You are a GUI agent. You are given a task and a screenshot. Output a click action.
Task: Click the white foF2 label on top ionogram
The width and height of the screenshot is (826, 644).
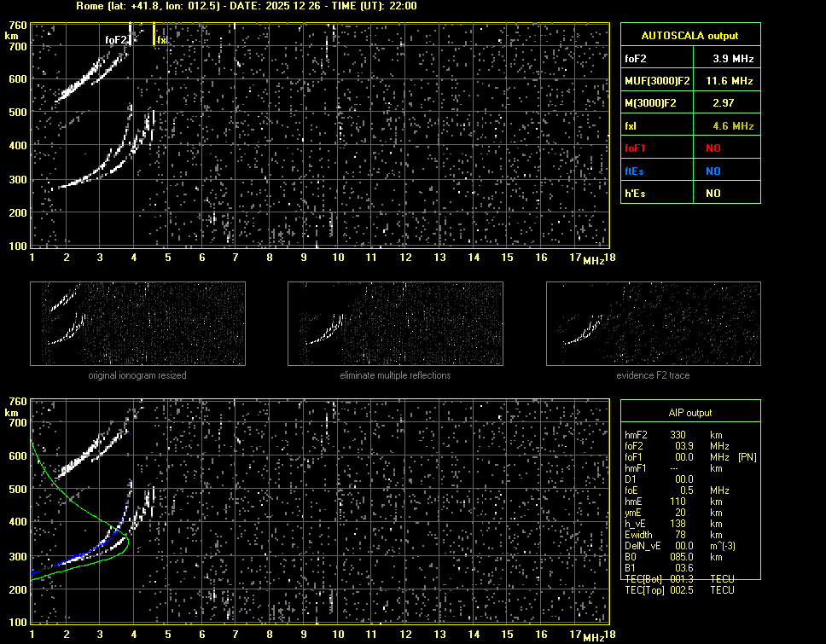[116, 40]
